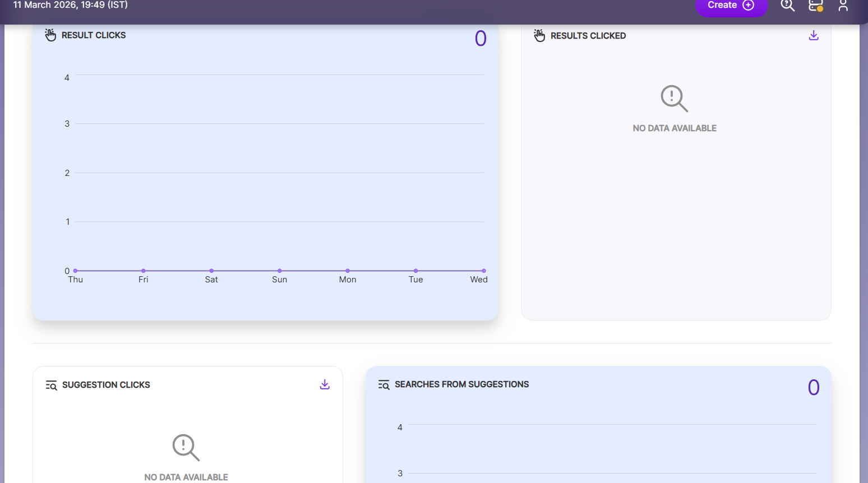Download the Results Clicked report
Screen dimensions: 868x483
(814, 35)
